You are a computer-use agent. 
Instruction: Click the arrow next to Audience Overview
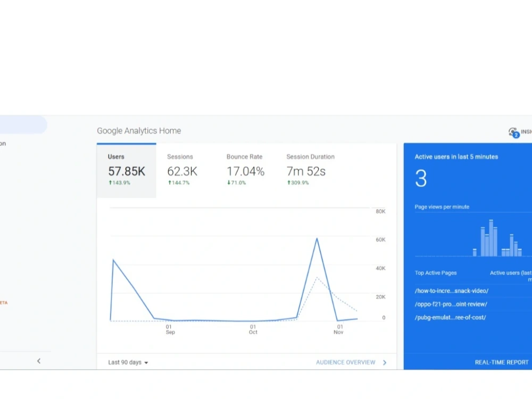385,362
